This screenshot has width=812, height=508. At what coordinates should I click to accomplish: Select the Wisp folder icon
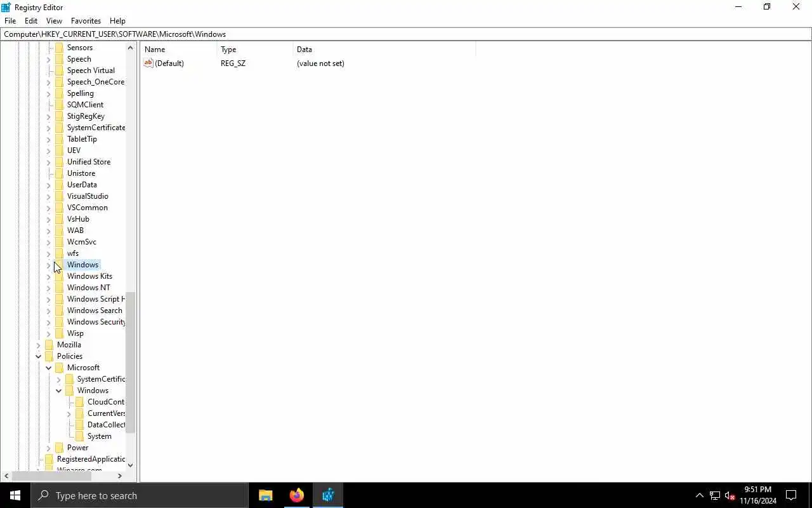[x=60, y=333]
